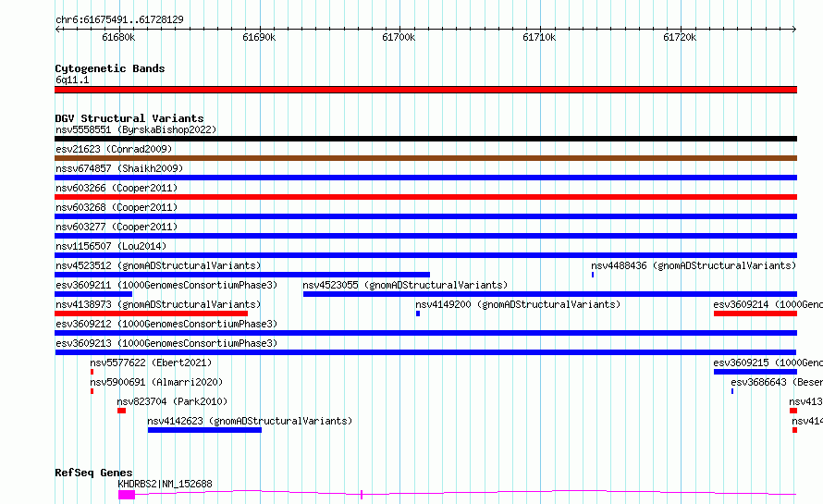
Task: Select the nsv4523055 gnomAD blue bar
Action: pos(550,294)
